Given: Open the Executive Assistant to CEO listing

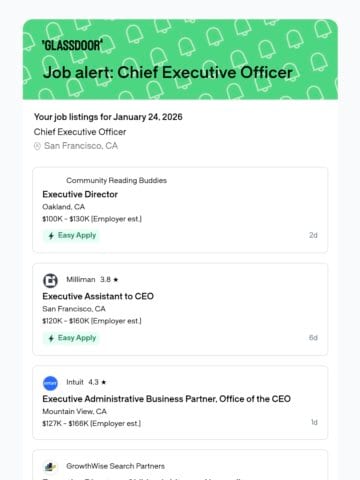Looking at the screenshot, I should tap(98, 296).
